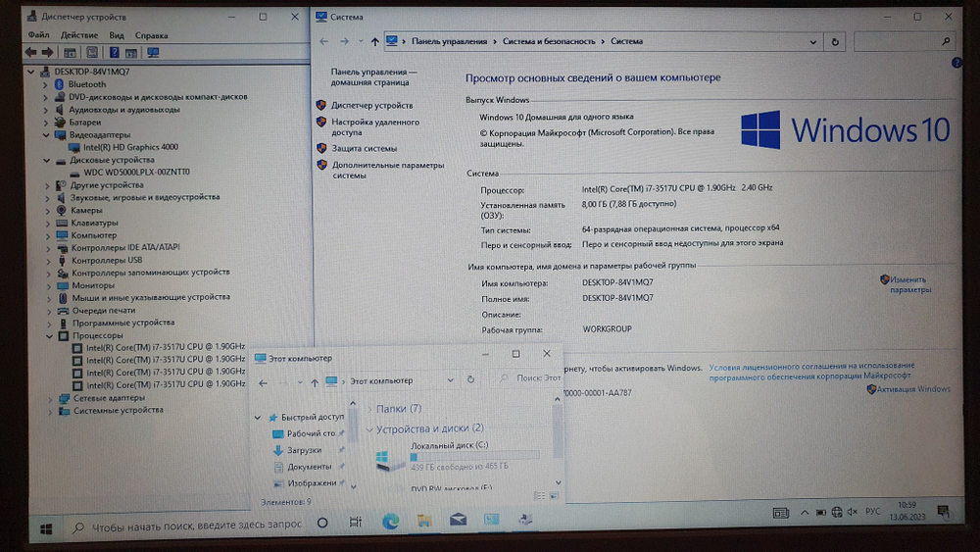
Task: Go up one level in Этот компьютер window
Action: [x=315, y=382]
